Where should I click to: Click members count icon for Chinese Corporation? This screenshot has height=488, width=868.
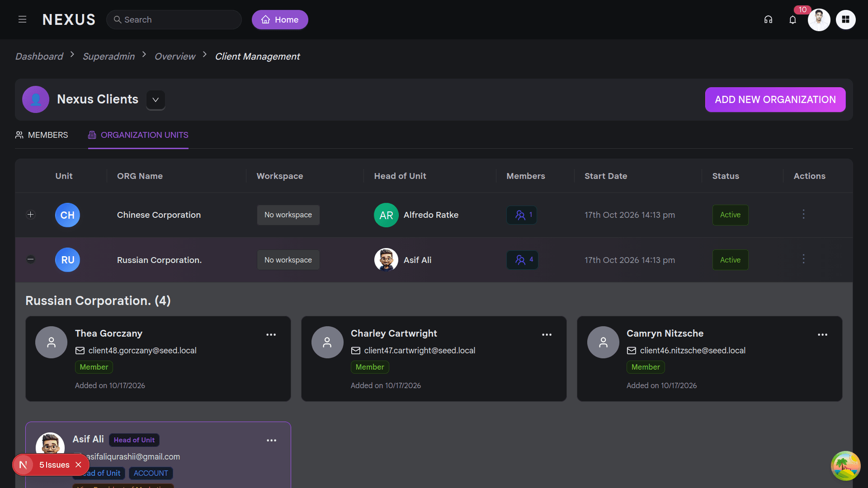coord(522,215)
